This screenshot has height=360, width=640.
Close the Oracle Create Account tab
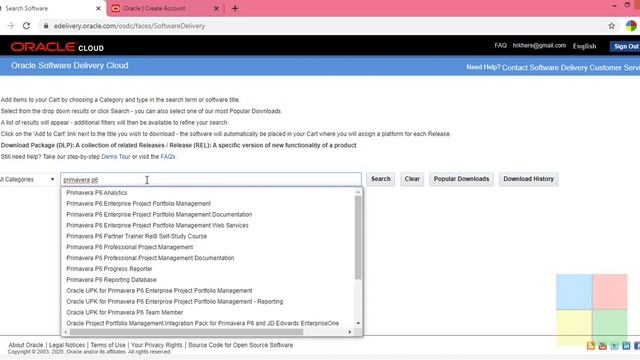[x=216, y=8]
